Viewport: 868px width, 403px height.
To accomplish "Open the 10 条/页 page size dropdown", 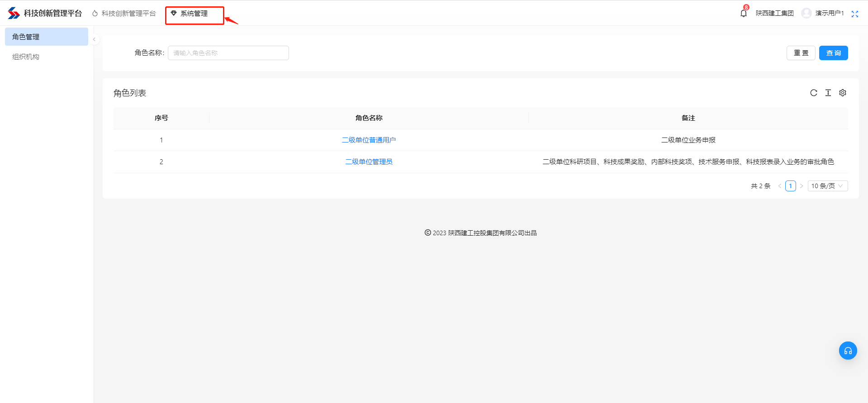I will (x=827, y=186).
